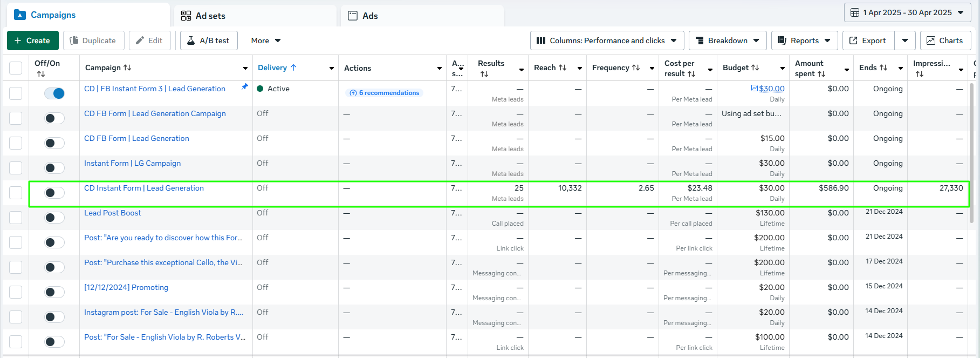Open the Breakdown dropdown
The width and height of the screenshot is (980, 358).
click(x=727, y=40)
